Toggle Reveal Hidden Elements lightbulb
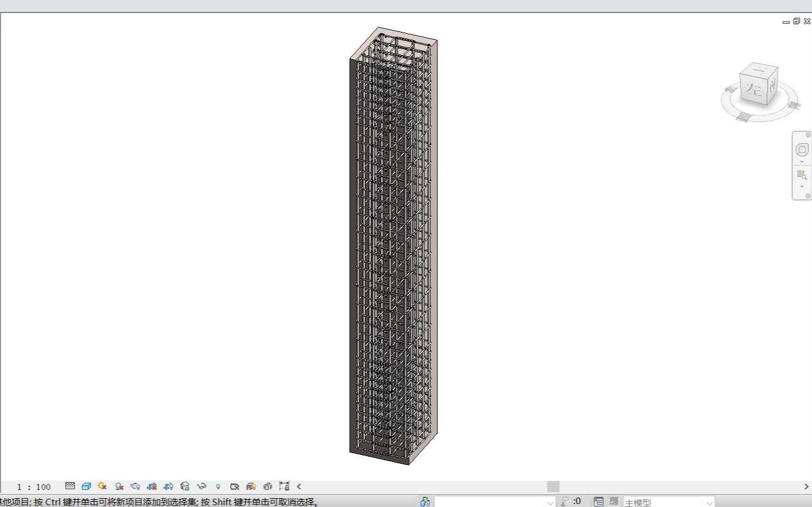 click(218, 486)
